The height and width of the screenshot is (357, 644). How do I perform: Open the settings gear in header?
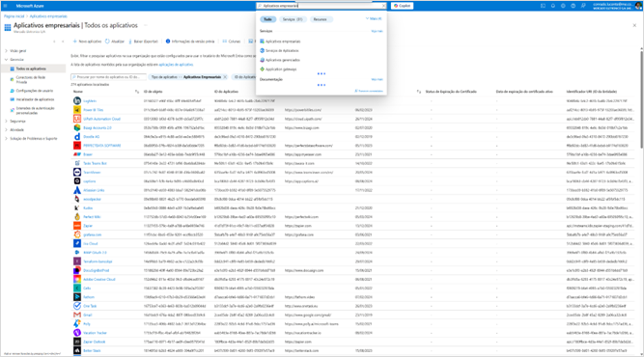pos(563,6)
